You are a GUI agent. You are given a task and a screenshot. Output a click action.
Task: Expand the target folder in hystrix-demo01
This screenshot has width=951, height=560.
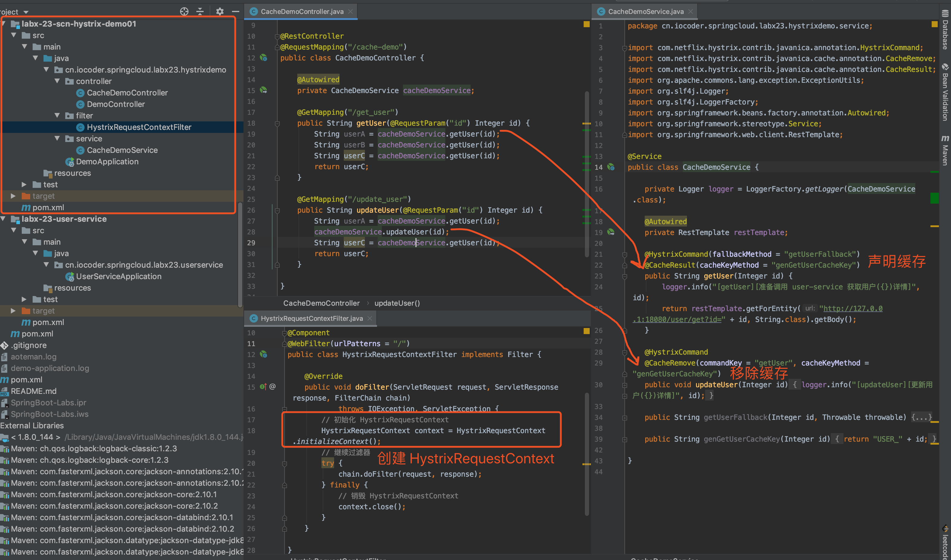pyautogui.click(x=13, y=196)
